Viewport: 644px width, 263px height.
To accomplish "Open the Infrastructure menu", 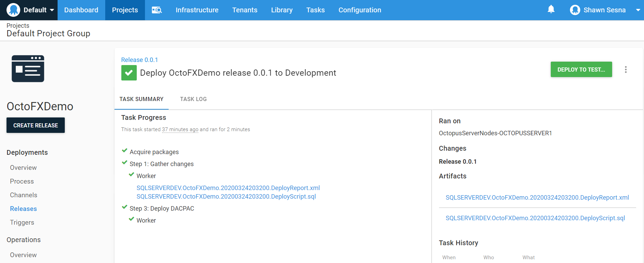I will [x=197, y=10].
